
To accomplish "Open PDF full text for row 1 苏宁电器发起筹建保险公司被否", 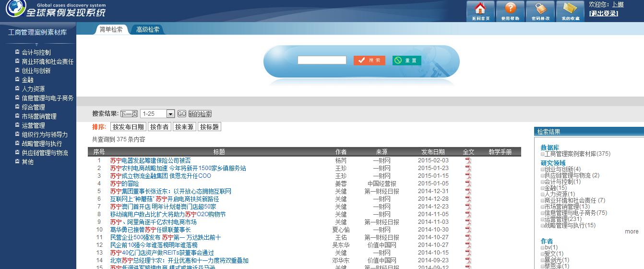I will pyautogui.click(x=468, y=160).
